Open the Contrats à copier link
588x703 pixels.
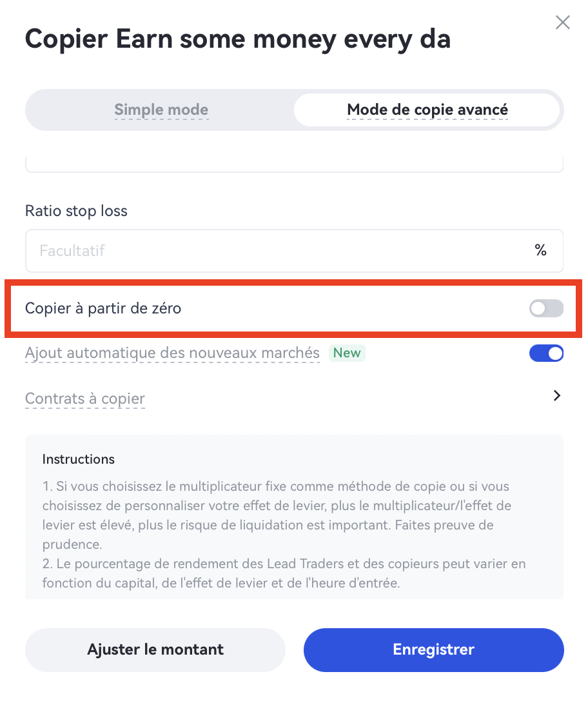pos(85,399)
